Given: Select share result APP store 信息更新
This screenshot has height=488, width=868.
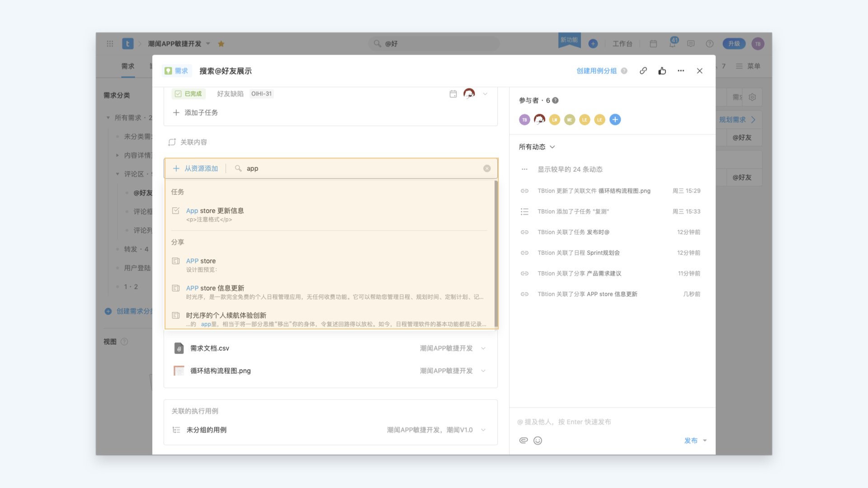Looking at the screenshot, I should (x=330, y=292).
